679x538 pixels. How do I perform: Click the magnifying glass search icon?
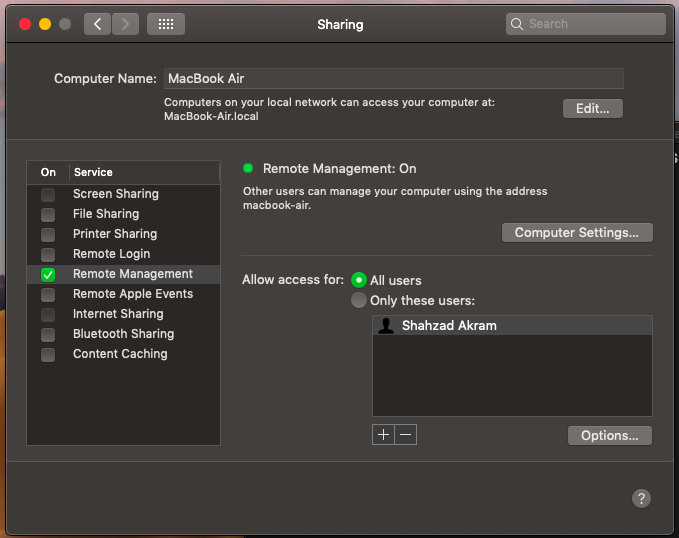[517, 24]
